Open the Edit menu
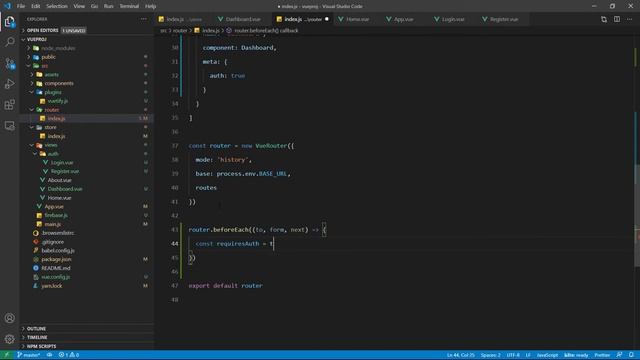This screenshot has width=640, height=360. (36, 6)
